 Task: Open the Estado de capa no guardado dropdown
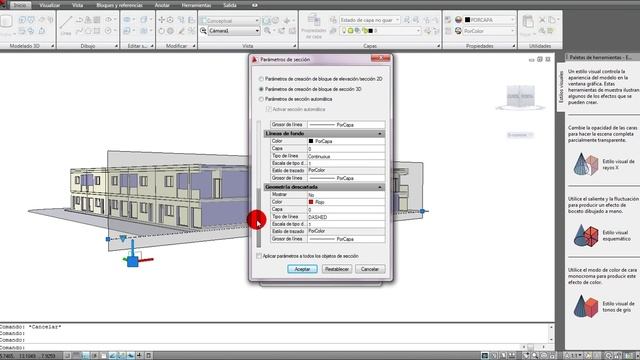[397, 20]
